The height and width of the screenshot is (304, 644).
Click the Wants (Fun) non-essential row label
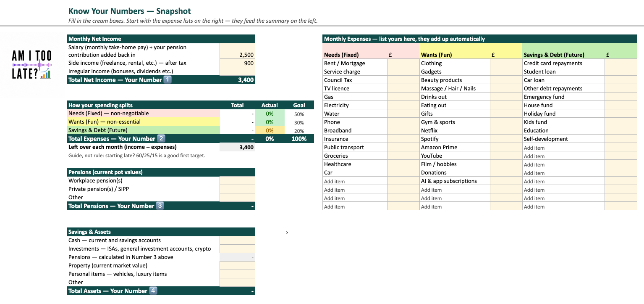[143, 122]
